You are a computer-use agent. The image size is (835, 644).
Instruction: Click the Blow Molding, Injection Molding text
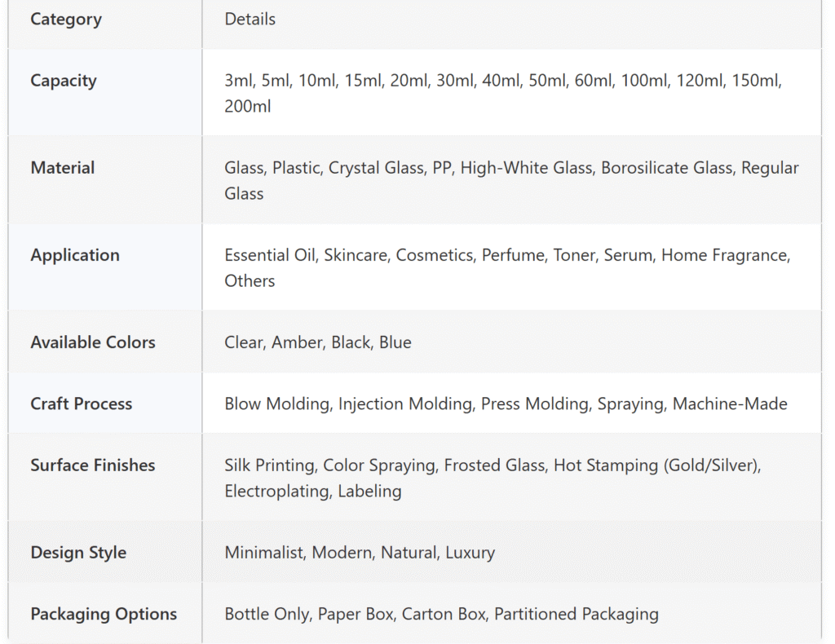coord(506,404)
